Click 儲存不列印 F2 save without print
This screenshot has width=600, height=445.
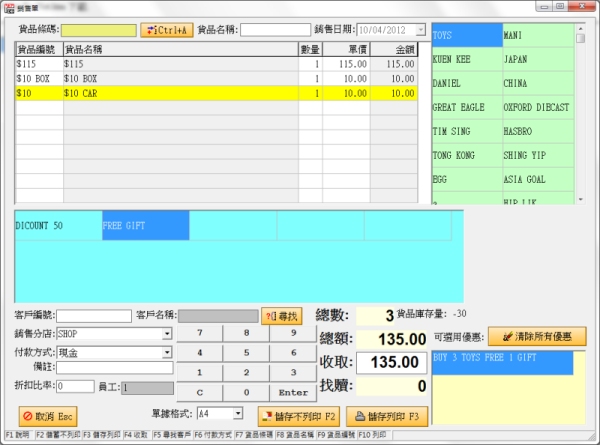(x=299, y=416)
